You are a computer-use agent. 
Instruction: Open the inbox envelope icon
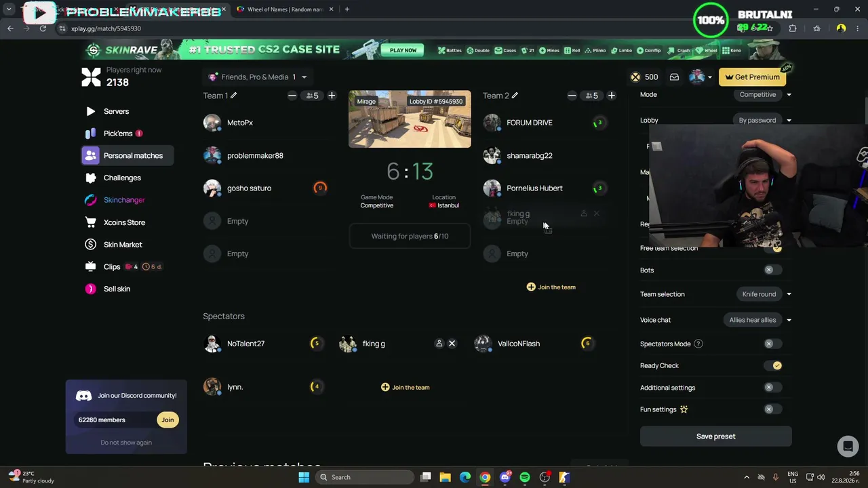674,77
